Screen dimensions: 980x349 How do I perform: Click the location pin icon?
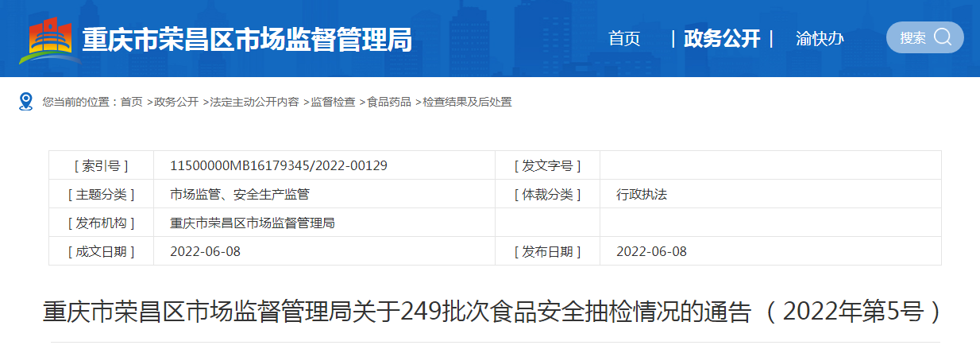[x=26, y=101]
